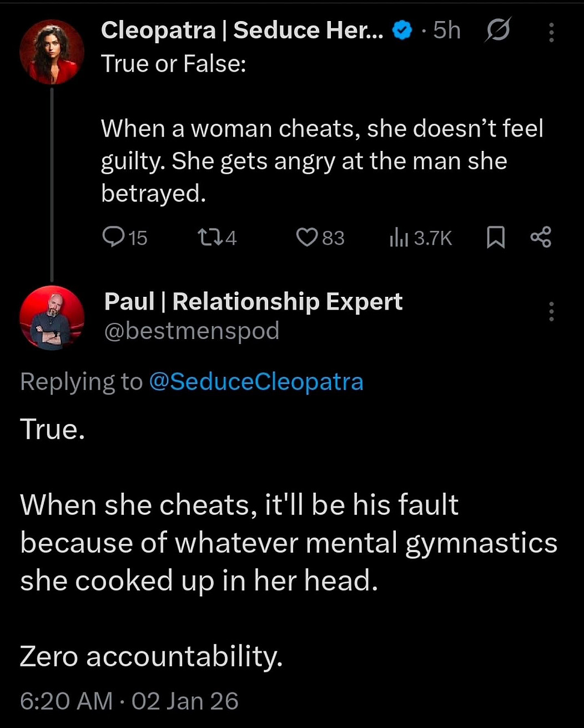
Task: Visit Cleopatra | Seduce Her profile name
Action: 241,31
